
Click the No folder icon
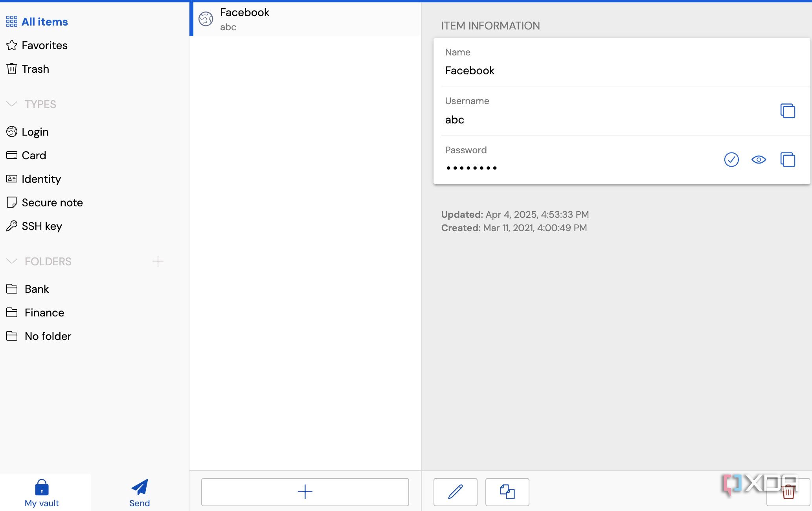12,336
